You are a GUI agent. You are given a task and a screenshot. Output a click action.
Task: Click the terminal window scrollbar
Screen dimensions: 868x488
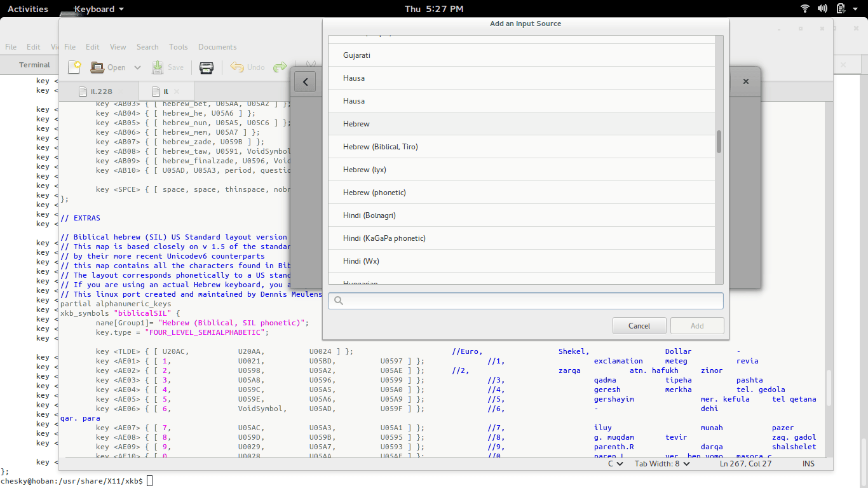[x=864, y=454]
